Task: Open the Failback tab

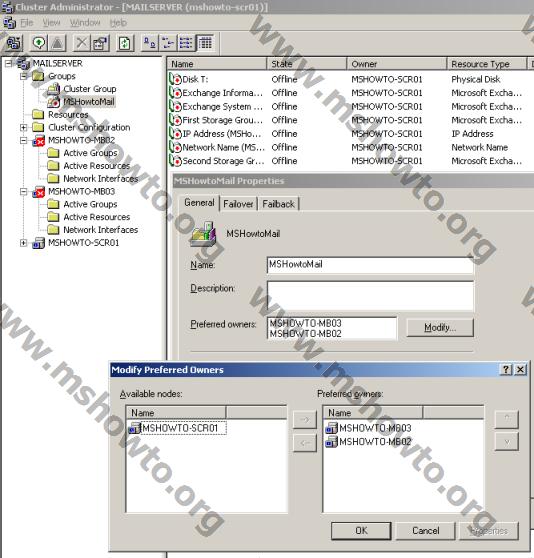Action: pos(278,204)
